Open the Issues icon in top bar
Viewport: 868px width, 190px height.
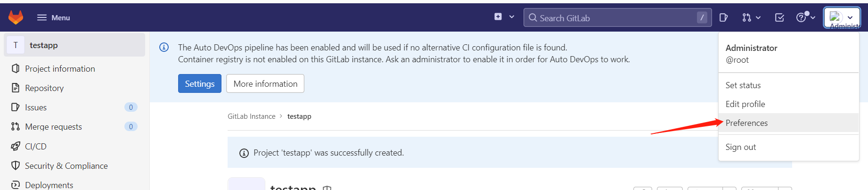click(x=723, y=17)
